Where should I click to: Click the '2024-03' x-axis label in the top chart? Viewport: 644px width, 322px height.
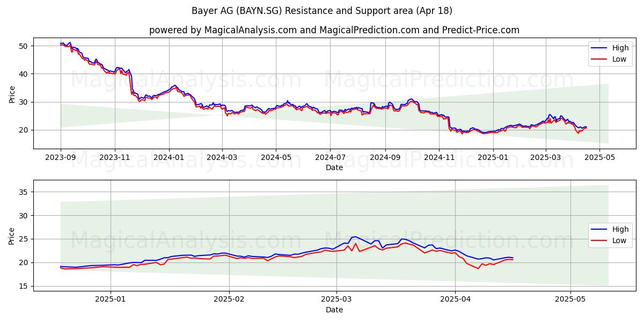coord(222,158)
